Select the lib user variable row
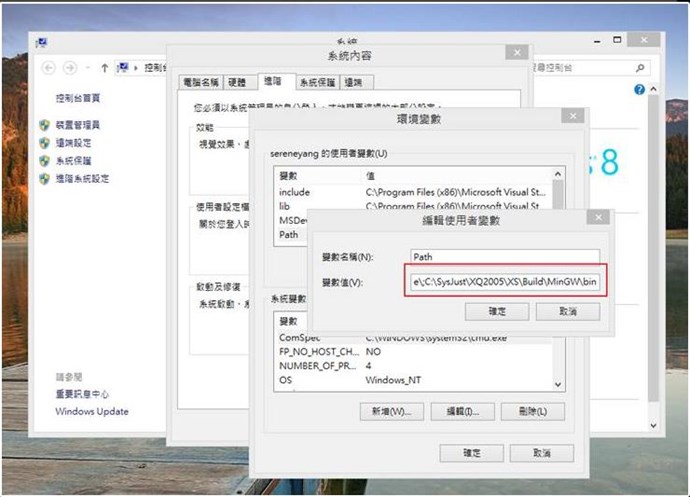The height and width of the screenshot is (497, 690). pos(413,205)
